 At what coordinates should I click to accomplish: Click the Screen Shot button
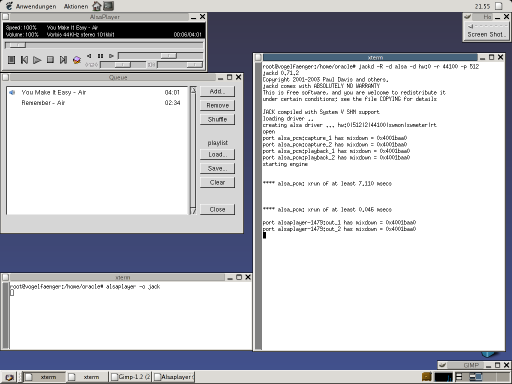pos(486,35)
